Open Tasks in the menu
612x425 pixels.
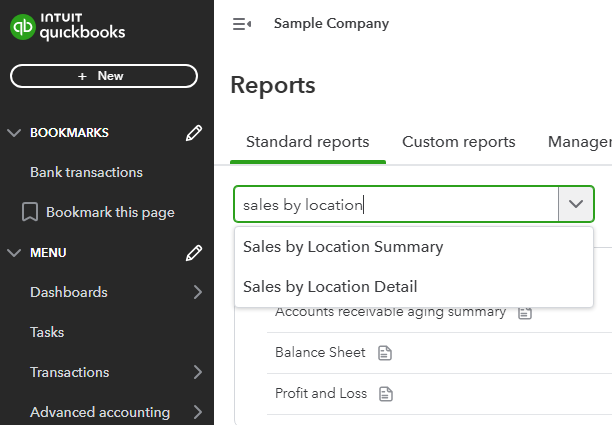coord(47,332)
